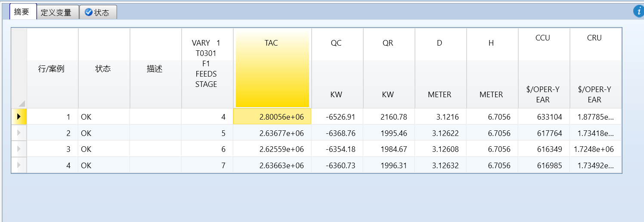The image size is (644, 222).
Task: Select TAC cell 2.63677e+06
Action: pyautogui.click(x=272, y=133)
